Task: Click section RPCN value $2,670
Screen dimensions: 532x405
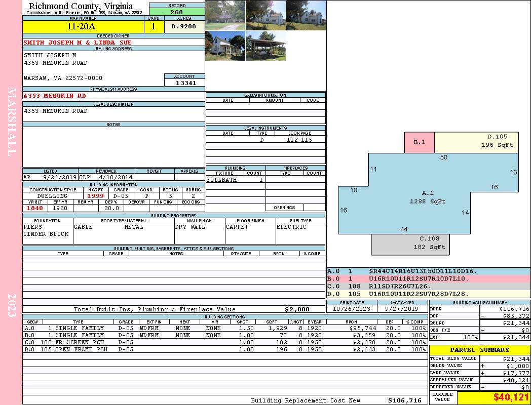Action: 364,343
